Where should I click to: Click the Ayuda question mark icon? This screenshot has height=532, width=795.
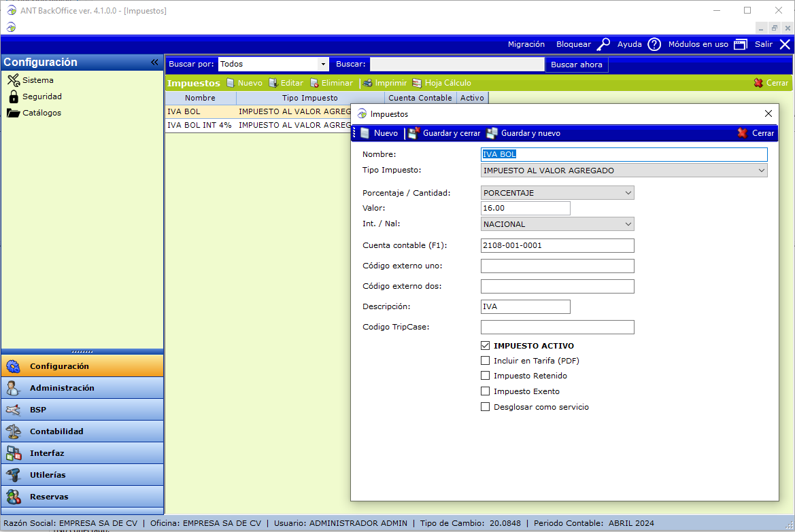click(654, 44)
